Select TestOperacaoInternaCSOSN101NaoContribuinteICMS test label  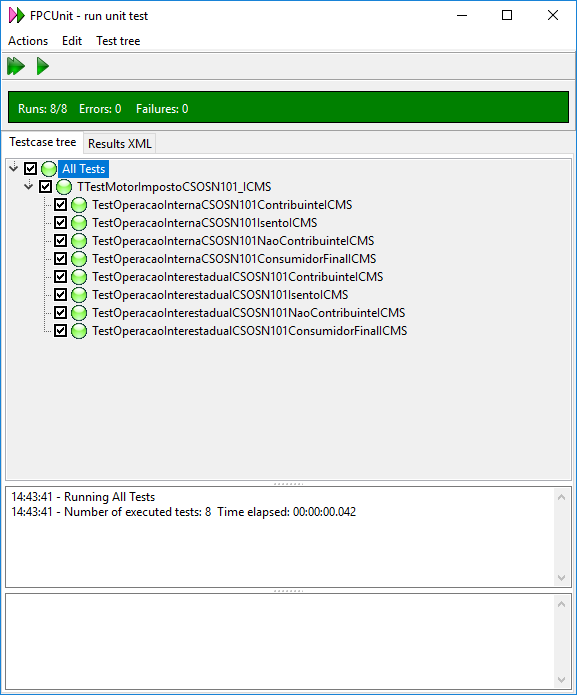[x=233, y=241]
